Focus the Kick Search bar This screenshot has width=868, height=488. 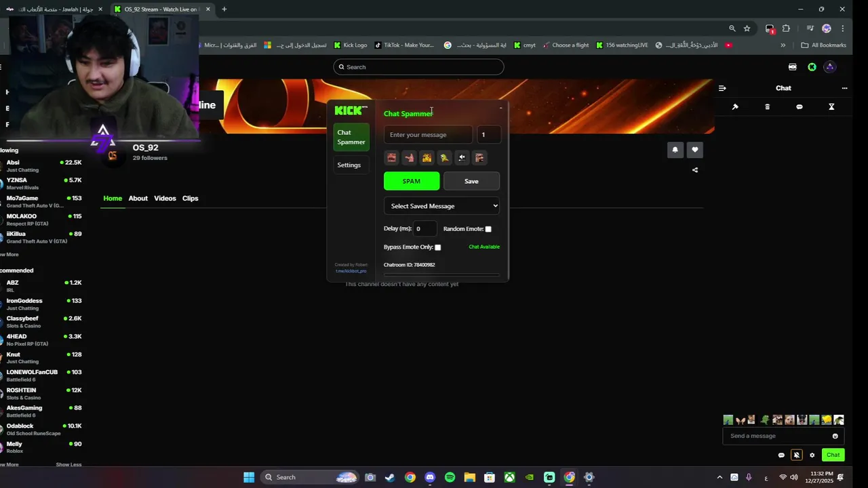pos(418,67)
